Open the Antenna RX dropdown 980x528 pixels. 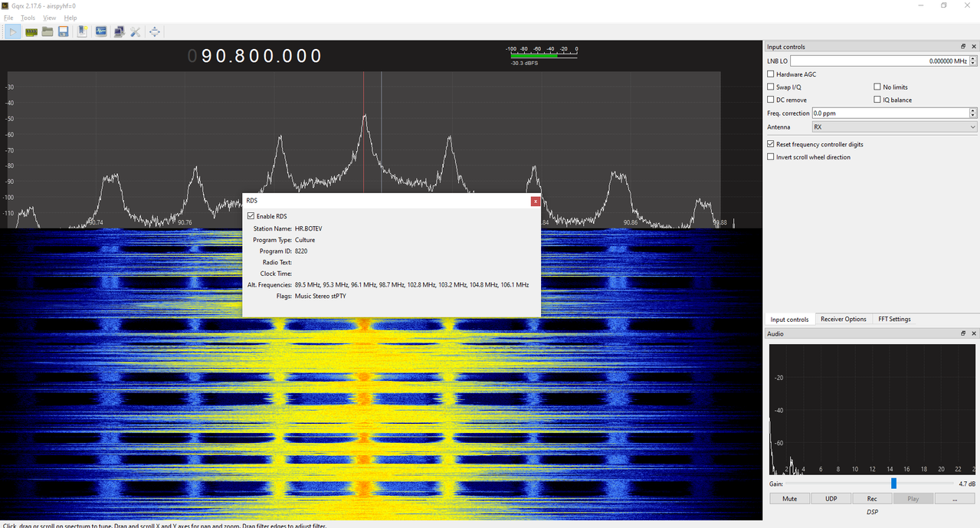pos(894,127)
